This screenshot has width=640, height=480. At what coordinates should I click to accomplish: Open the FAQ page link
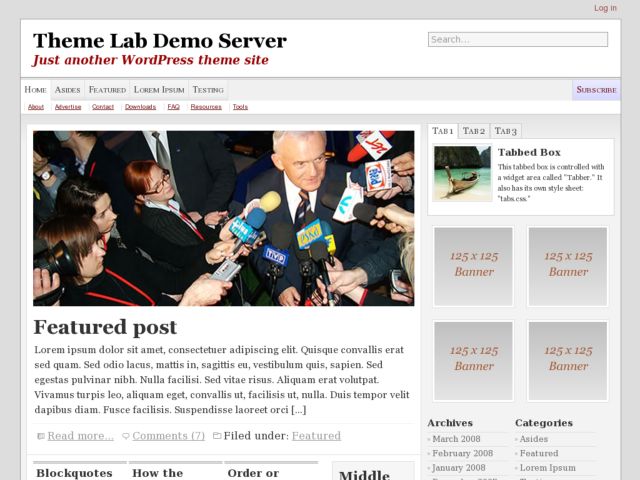(x=173, y=107)
